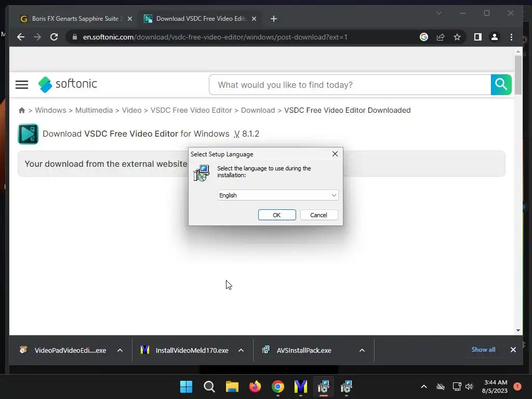
Task: Click the Softonic logo
Action: [x=68, y=84]
